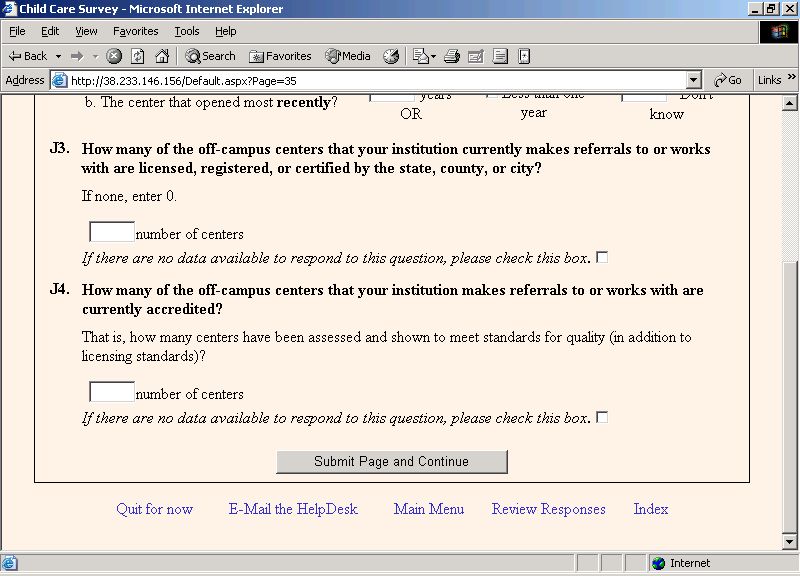Click the page icon in address bar
800x576 pixels.
click(60, 81)
